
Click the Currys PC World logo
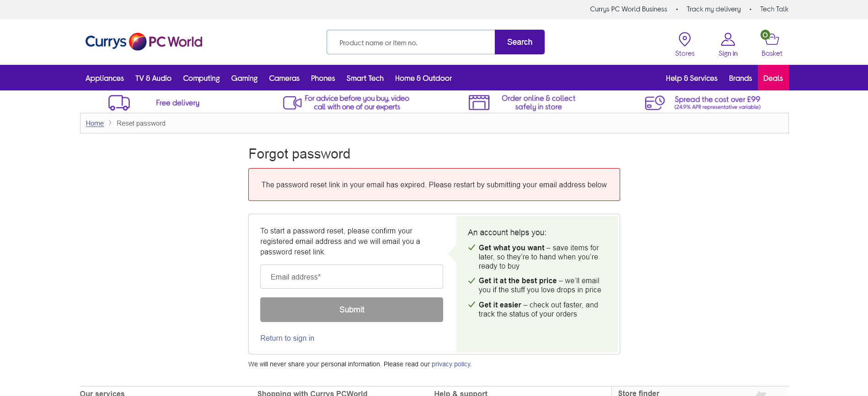(144, 42)
